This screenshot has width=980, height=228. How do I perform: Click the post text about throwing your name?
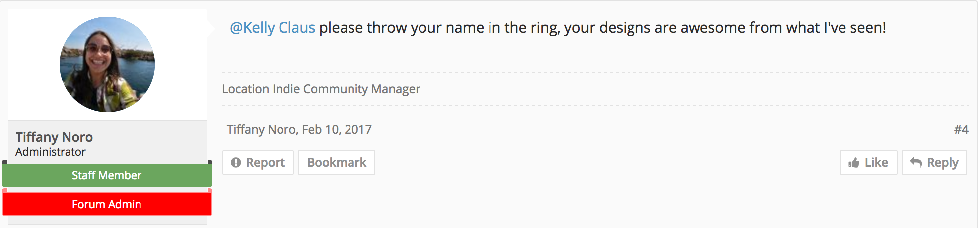[603, 28]
